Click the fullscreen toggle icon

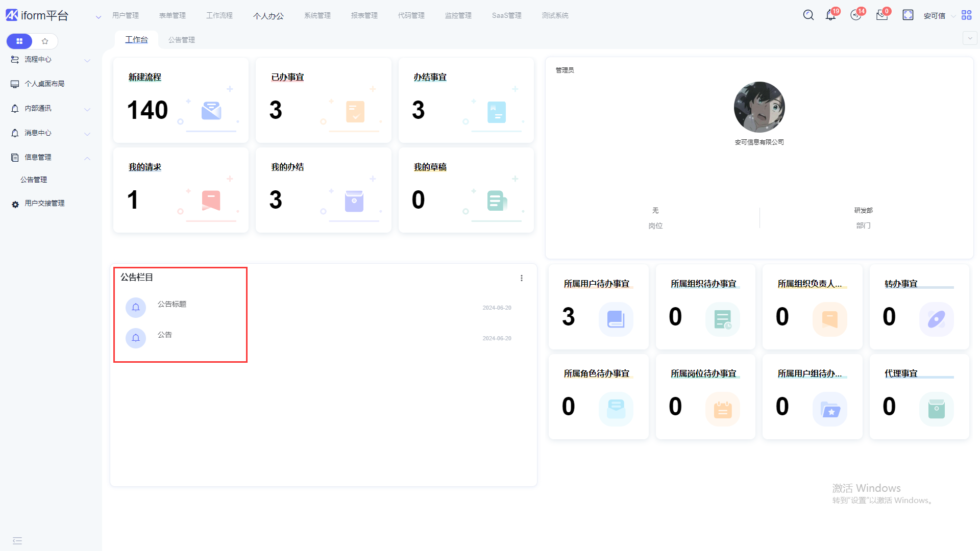click(x=908, y=15)
